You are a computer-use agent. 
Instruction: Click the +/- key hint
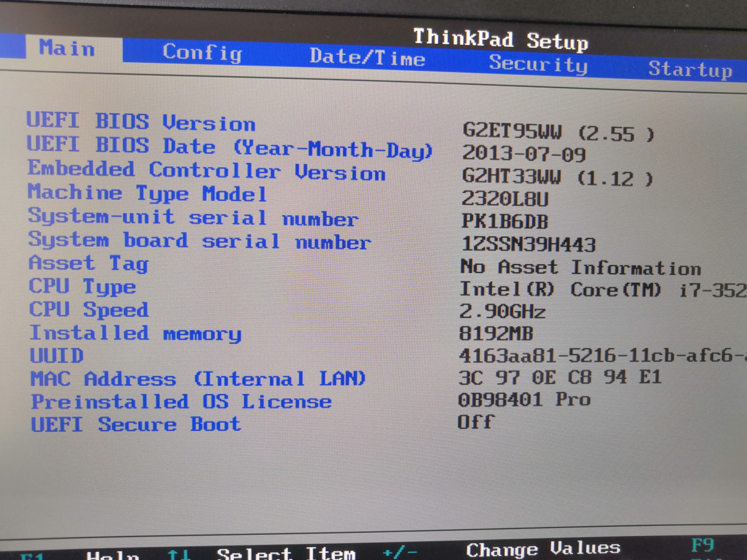tap(400, 553)
